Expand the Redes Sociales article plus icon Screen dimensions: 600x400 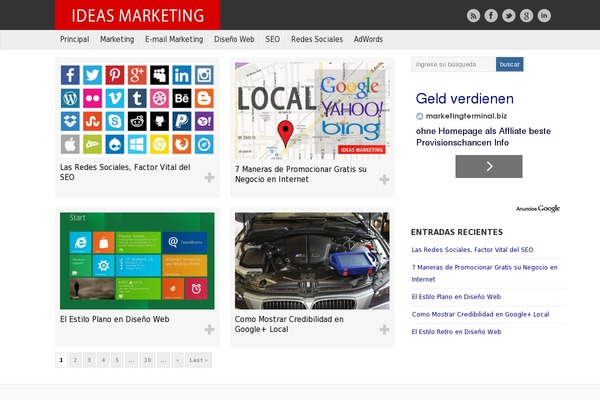209,178
